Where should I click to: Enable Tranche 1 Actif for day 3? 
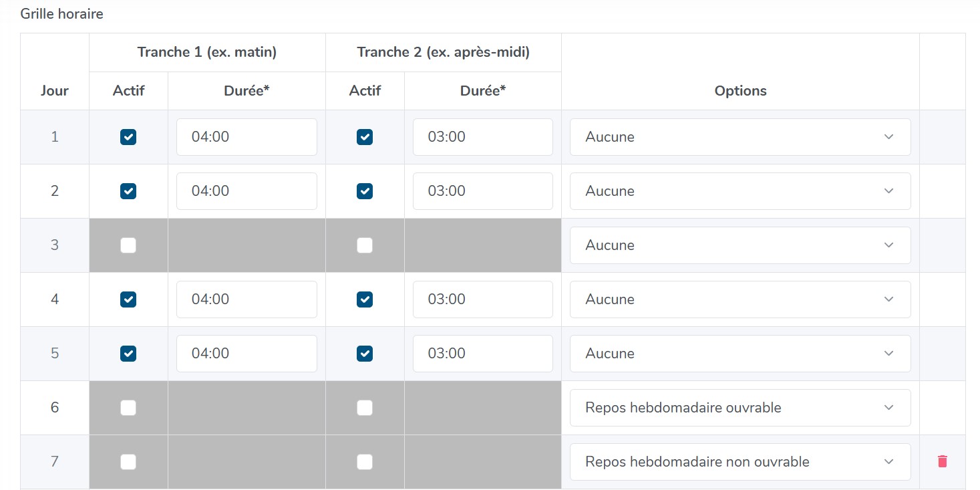[x=128, y=245]
